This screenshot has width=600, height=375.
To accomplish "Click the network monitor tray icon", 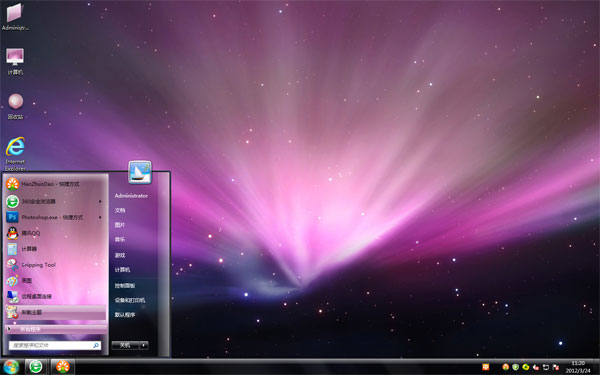I will 546,367.
